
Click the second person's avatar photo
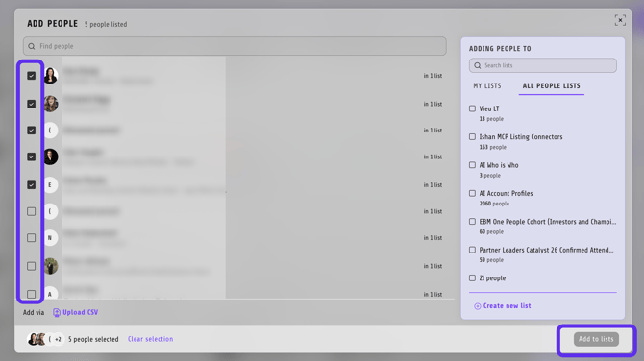click(x=51, y=104)
